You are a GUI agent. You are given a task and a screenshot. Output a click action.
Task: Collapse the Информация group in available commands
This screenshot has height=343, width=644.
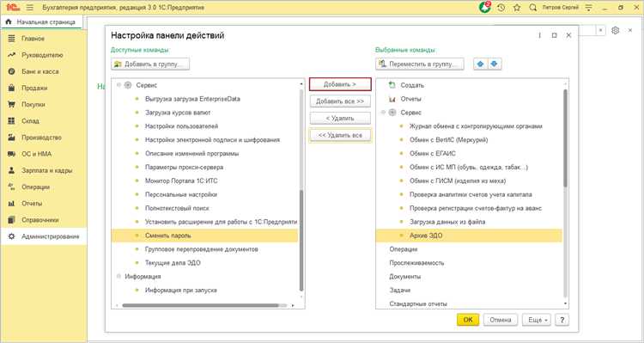click(119, 276)
